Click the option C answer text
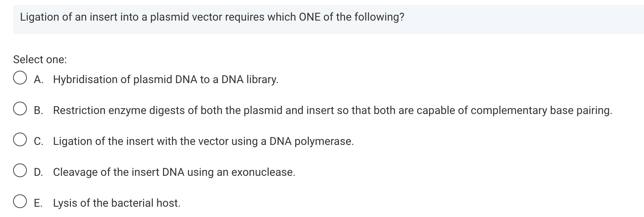 tap(203, 141)
